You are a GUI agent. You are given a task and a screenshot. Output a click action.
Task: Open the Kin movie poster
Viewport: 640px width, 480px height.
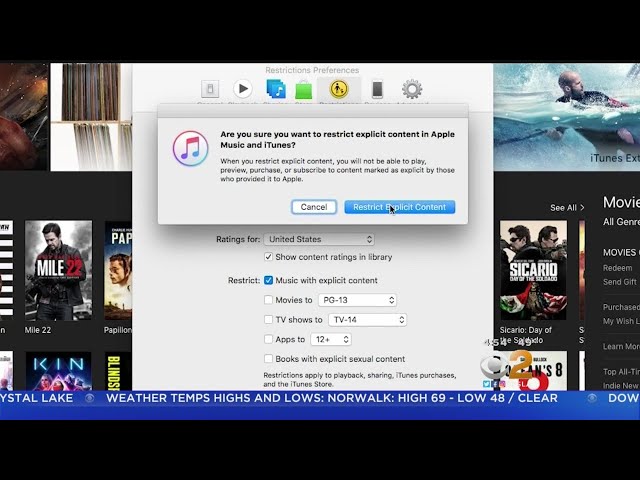tap(58, 371)
